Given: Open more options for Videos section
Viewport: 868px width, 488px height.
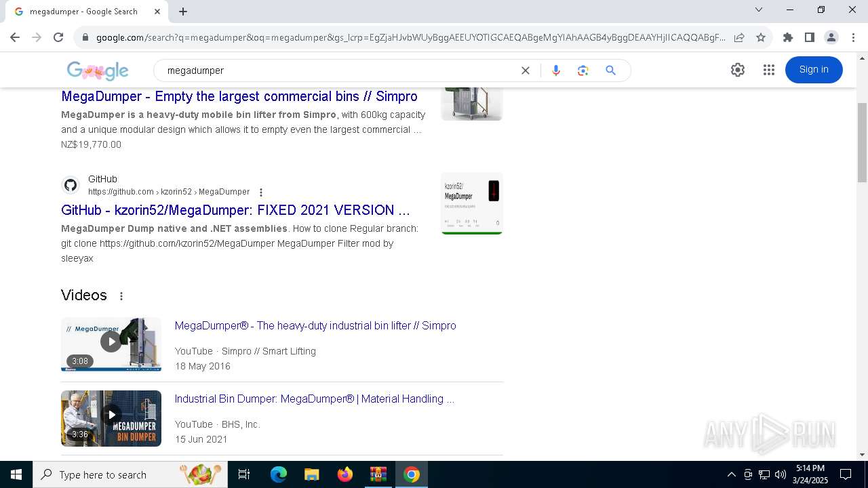Looking at the screenshot, I should click(121, 296).
